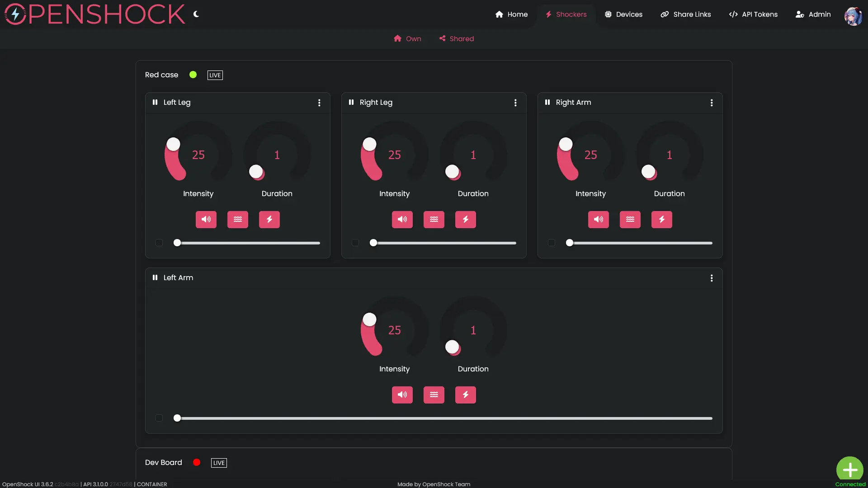Open API Tokens page
The width and height of the screenshot is (868, 488).
pyautogui.click(x=753, y=14)
